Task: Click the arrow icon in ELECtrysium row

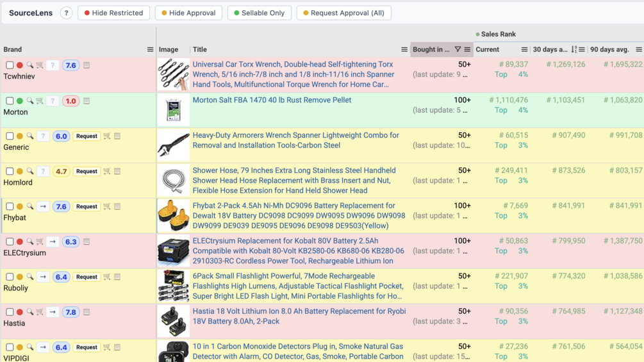Action: (x=53, y=242)
